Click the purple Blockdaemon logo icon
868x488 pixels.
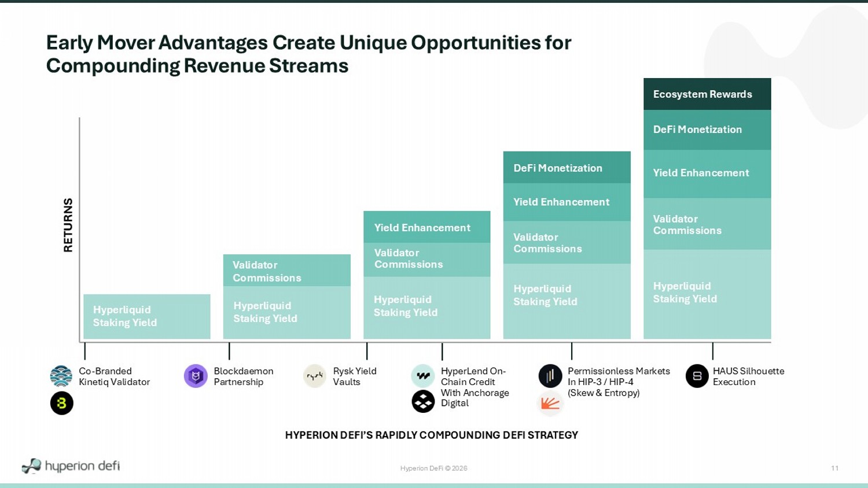point(196,376)
